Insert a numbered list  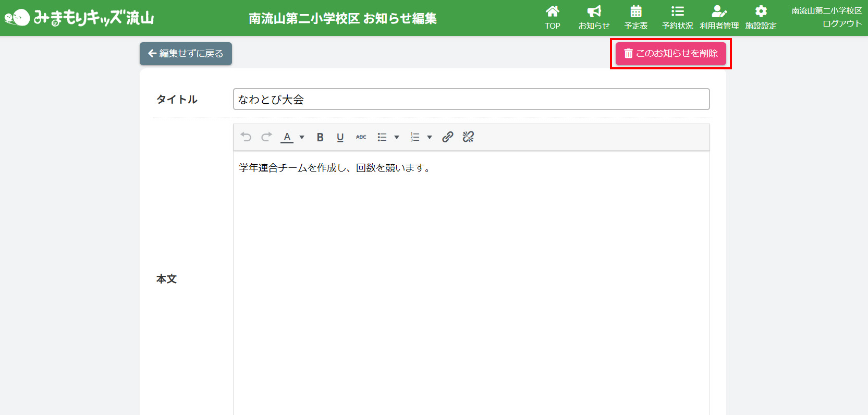(x=415, y=137)
